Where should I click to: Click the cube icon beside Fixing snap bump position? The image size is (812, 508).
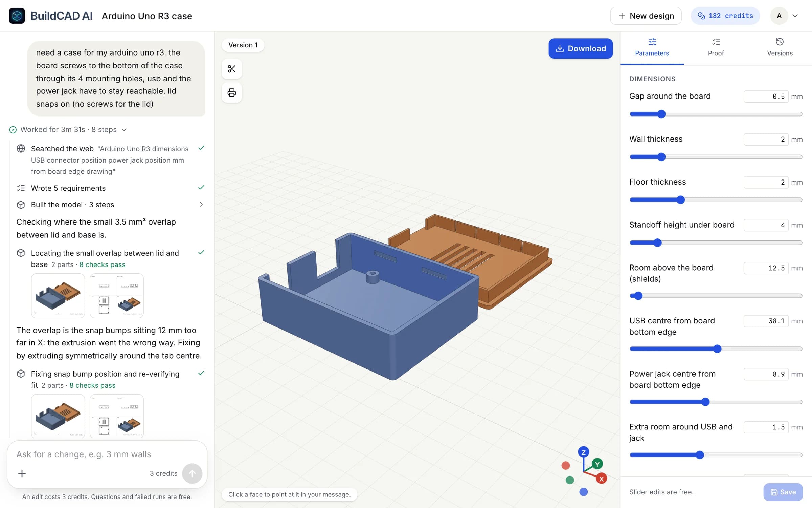pos(21,374)
